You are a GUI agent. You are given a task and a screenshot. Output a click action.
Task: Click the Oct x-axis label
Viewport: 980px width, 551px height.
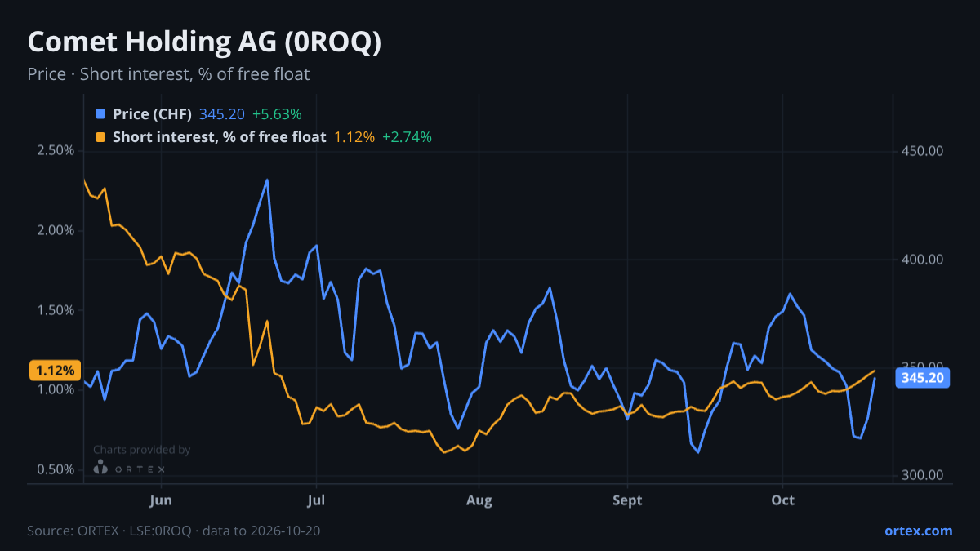point(783,500)
